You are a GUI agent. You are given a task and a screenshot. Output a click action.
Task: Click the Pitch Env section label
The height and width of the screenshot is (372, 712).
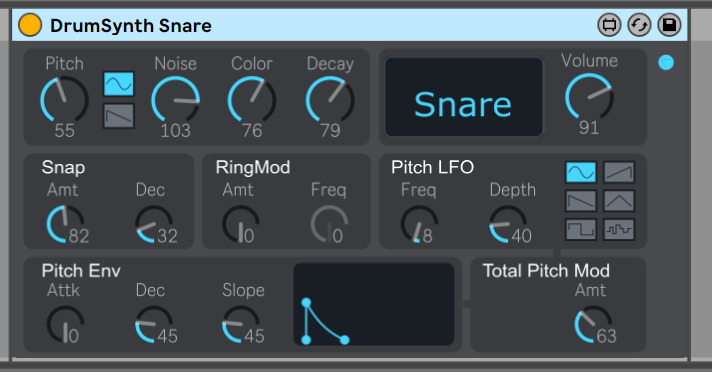(81, 271)
